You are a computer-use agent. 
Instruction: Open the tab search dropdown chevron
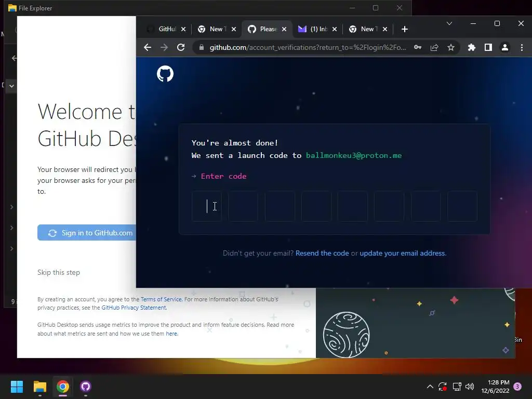click(449, 23)
